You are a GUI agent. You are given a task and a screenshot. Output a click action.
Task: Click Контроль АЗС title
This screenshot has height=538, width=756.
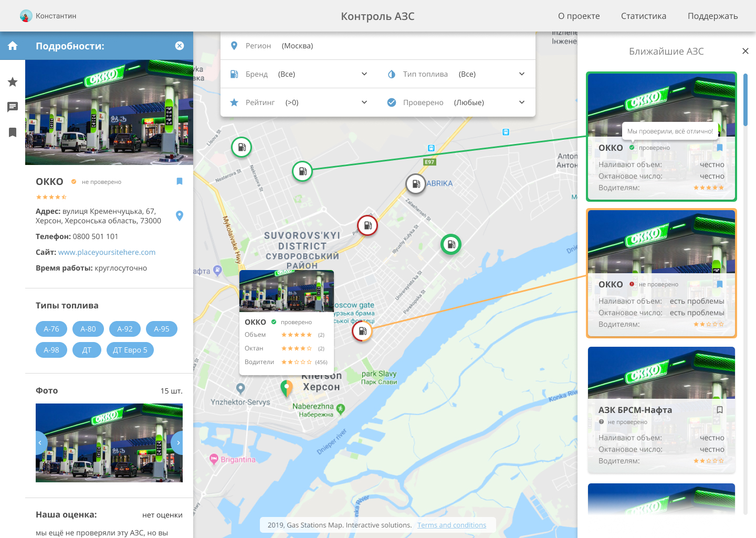[378, 16]
